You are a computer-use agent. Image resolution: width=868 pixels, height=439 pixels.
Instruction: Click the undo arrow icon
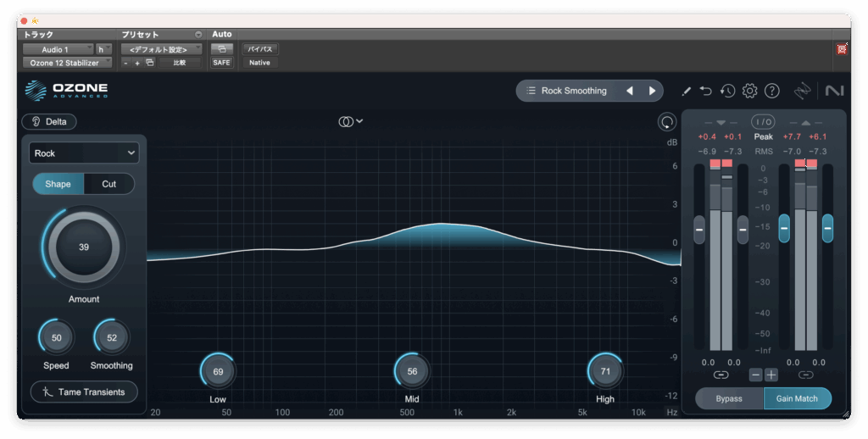tap(705, 91)
